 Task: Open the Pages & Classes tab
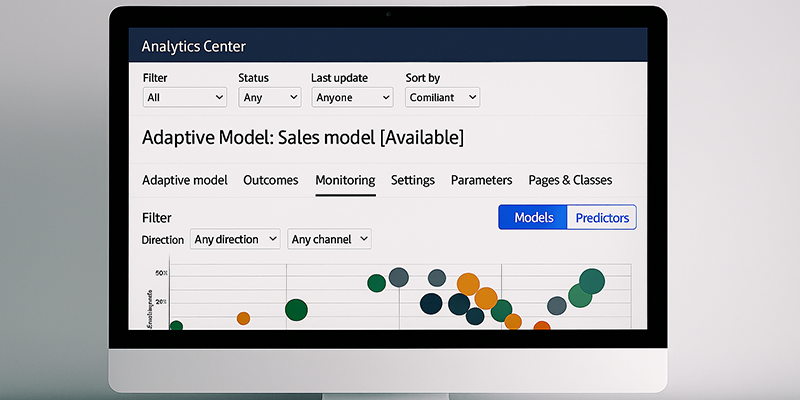click(570, 180)
